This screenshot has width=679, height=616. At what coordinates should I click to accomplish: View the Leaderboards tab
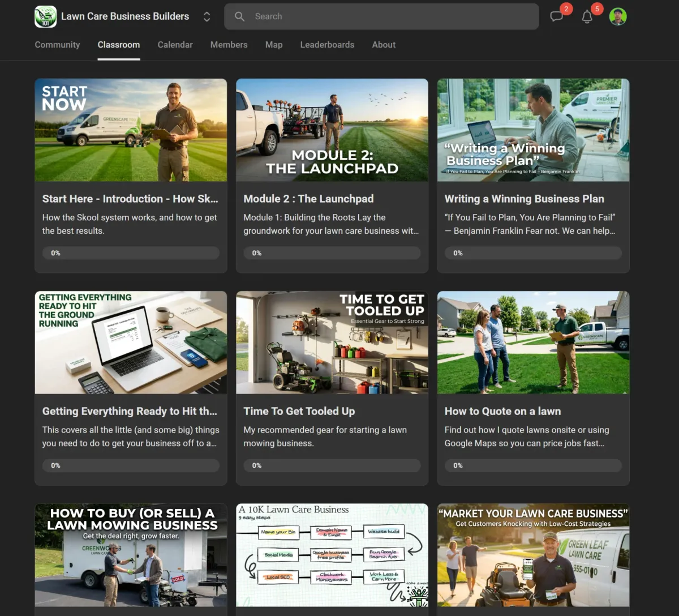(327, 45)
